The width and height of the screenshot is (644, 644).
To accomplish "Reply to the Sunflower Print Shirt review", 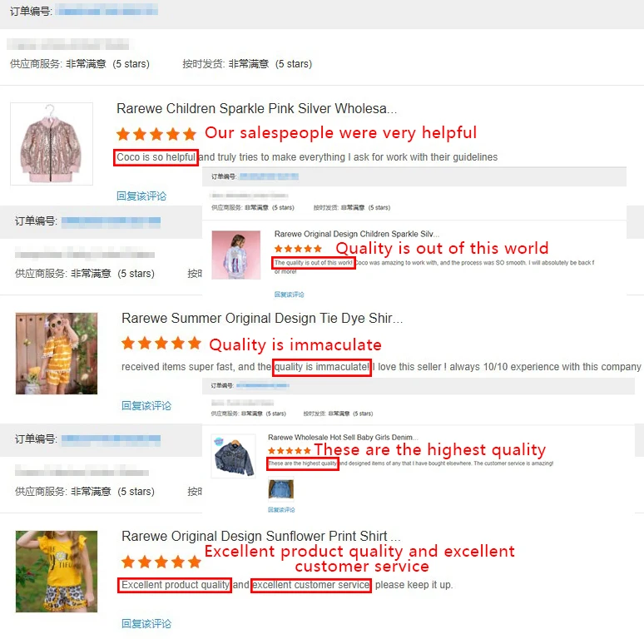I will (x=146, y=623).
